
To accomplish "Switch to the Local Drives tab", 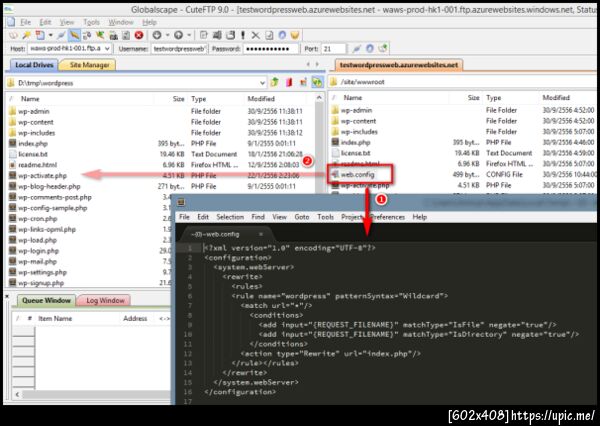I will coord(34,65).
